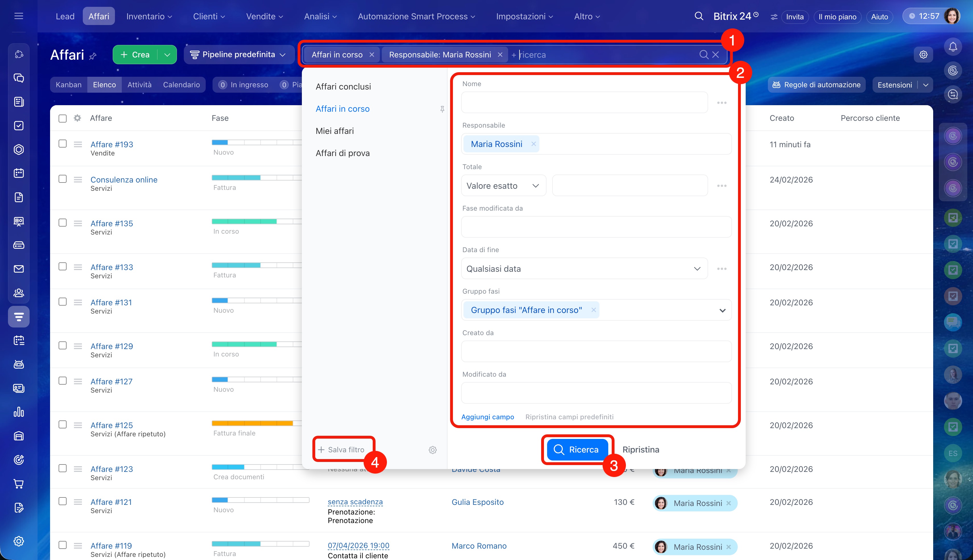The height and width of the screenshot is (560, 973).
Task: Open the Pipeline predefinita selector
Action: pyautogui.click(x=239, y=55)
